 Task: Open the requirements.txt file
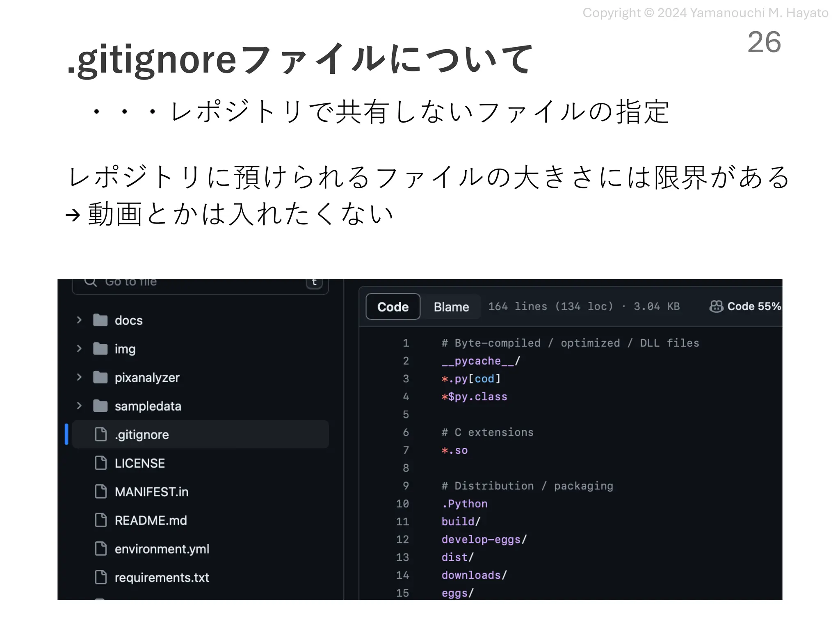[x=162, y=577]
